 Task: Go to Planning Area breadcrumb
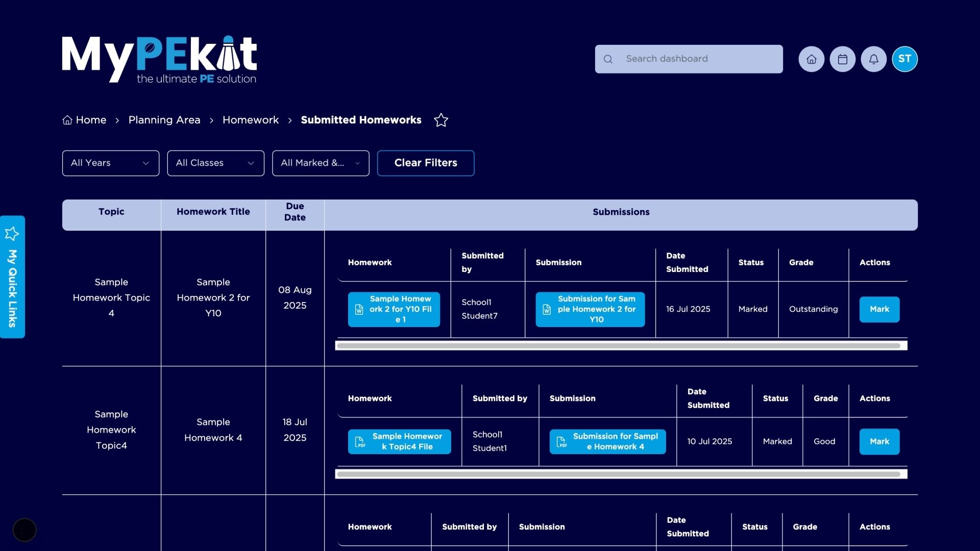click(x=164, y=120)
